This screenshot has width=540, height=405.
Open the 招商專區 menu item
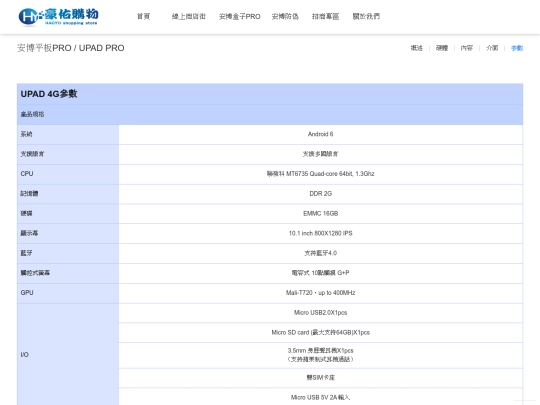click(x=325, y=16)
